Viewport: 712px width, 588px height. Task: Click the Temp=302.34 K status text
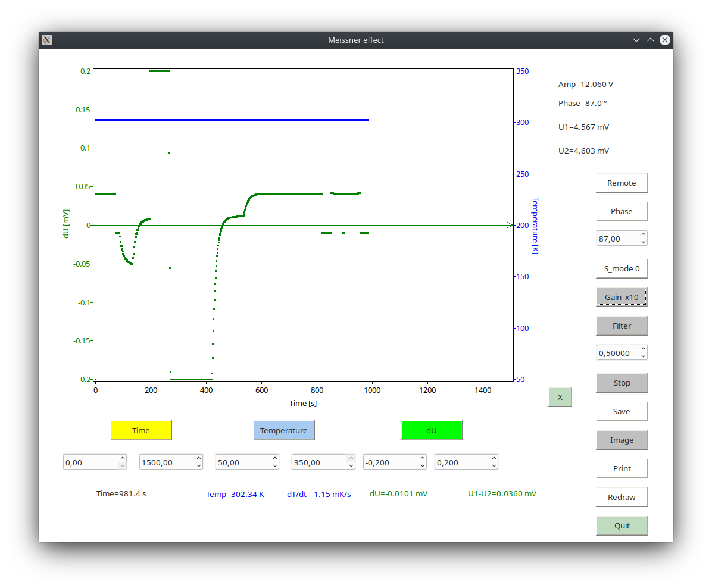[235, 494]
